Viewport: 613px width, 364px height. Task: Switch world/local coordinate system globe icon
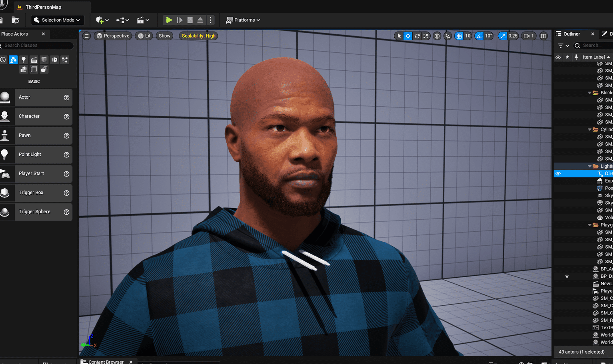pyautogui.click(x=437, y=36)
